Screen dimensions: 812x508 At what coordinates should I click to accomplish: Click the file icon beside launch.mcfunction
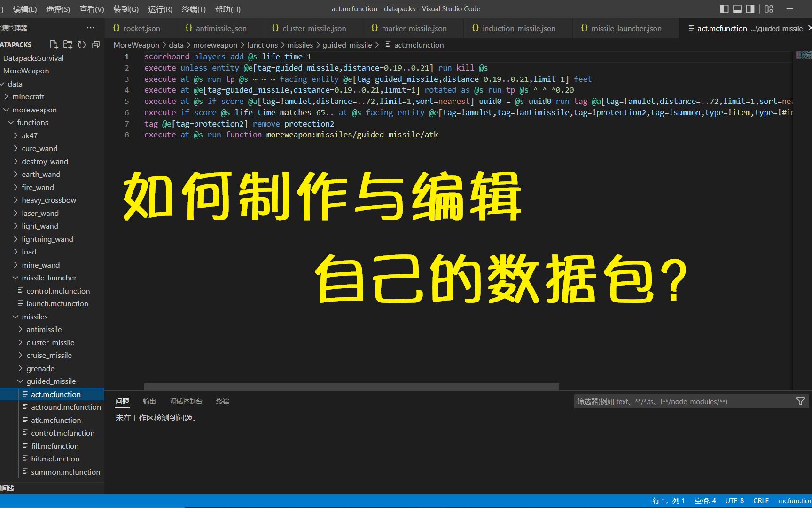21,303
